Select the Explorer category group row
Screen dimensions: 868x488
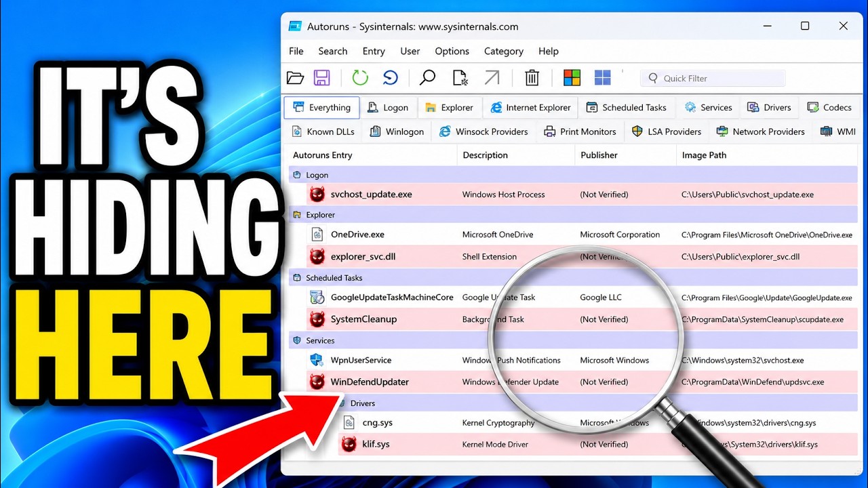[574, 215]
